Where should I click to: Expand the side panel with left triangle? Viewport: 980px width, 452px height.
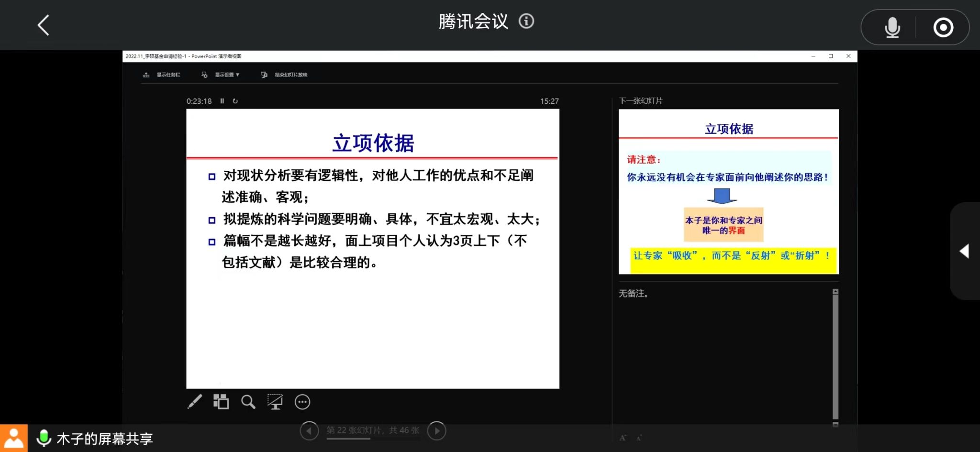(964, 251)
